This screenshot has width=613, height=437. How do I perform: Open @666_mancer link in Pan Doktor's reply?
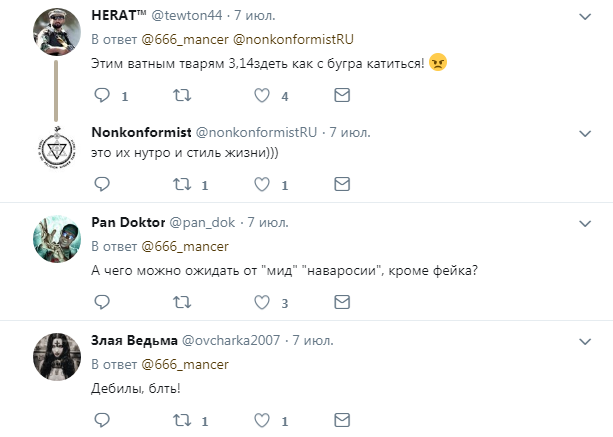point(185,246)
